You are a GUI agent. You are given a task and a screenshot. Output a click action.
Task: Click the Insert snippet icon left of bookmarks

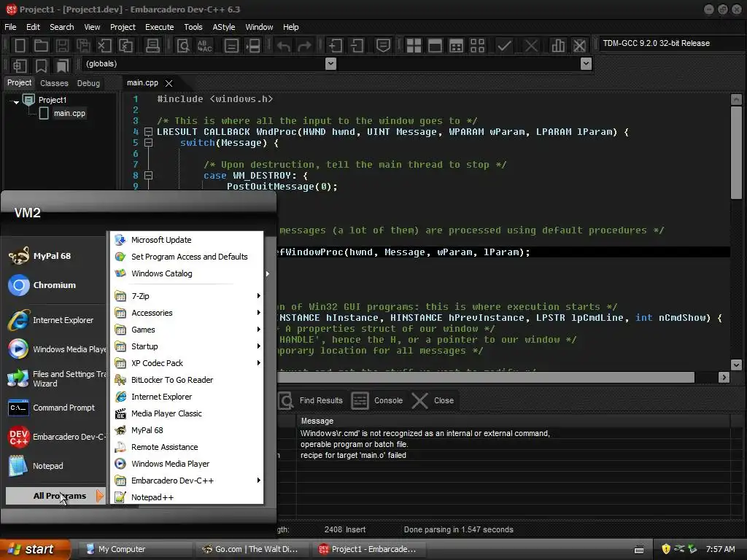coord(20,66)
